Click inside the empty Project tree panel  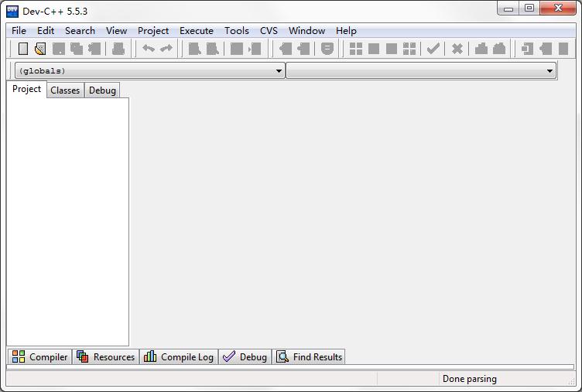(67, 222)
